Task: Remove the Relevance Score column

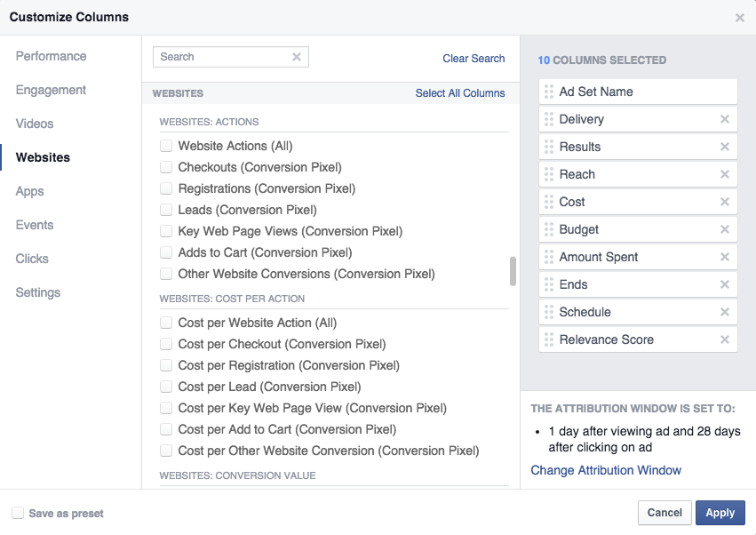Action: (x=724, y=339)
